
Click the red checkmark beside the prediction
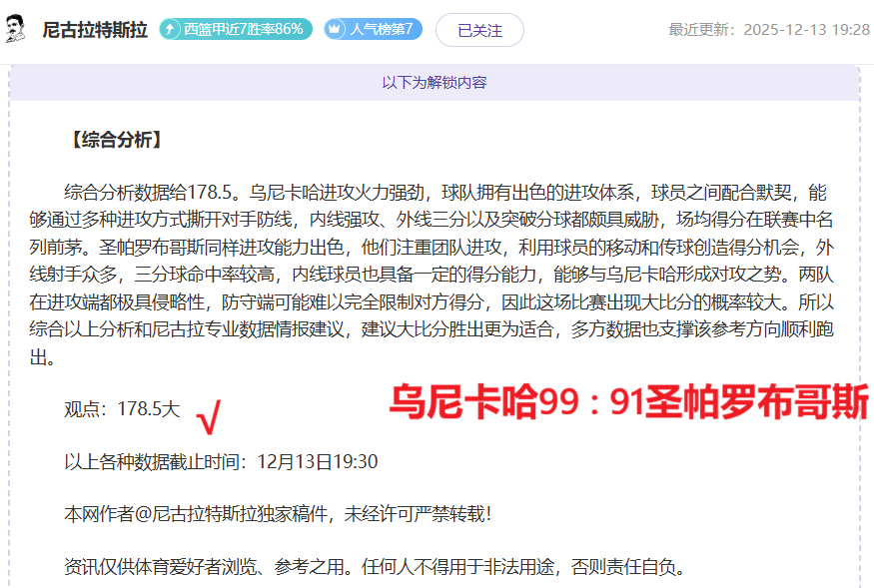pos(210,419)
